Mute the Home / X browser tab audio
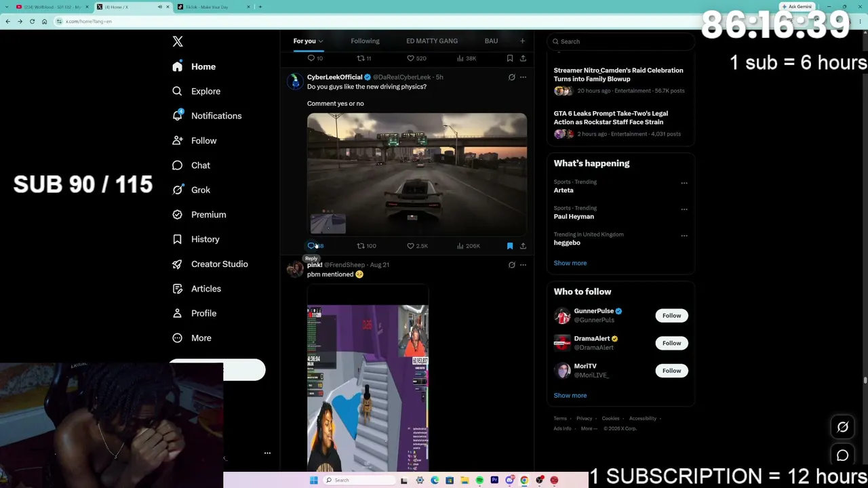The image size is (868, 488). [x=160, y=7]
